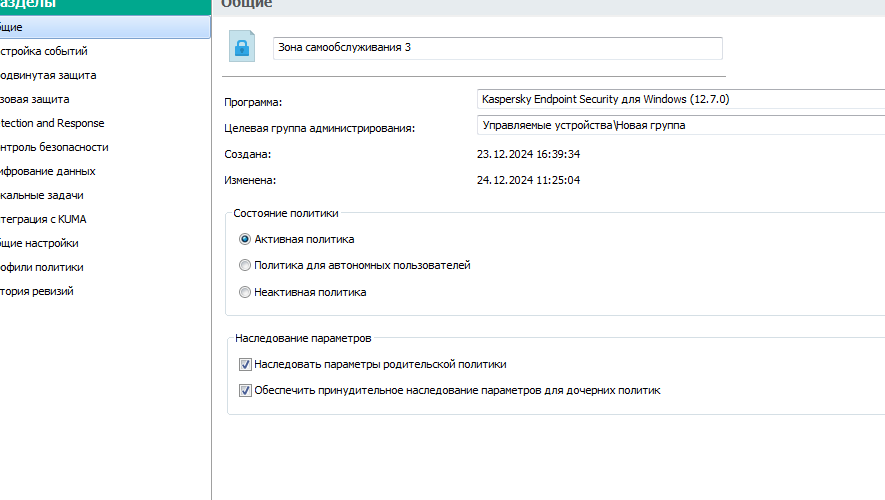The image size is (885, 500).
Task: Open "Detection and Response" section
Action: click(x=52, y=123)
